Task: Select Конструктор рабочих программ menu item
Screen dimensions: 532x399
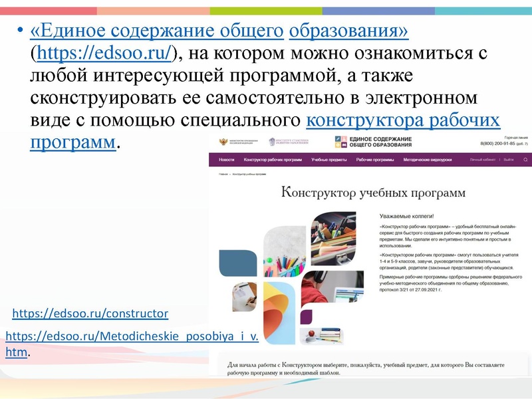Action: pyautogui.click(x=273, y=160)
